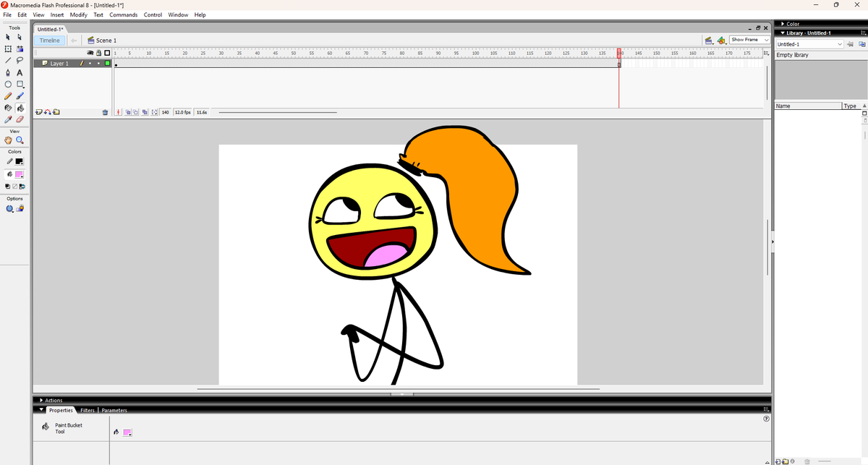Toggle Lock Fill option

pos(20,208)
